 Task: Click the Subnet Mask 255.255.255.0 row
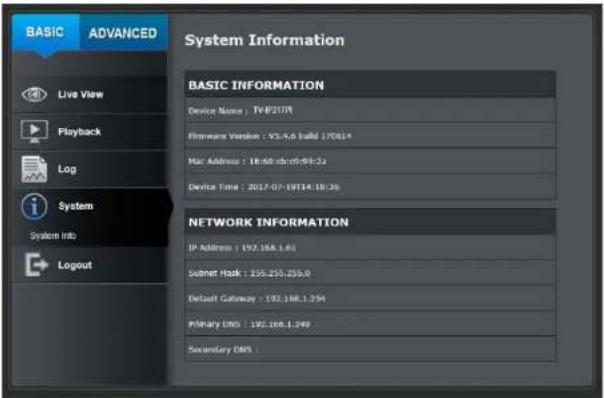370,273
